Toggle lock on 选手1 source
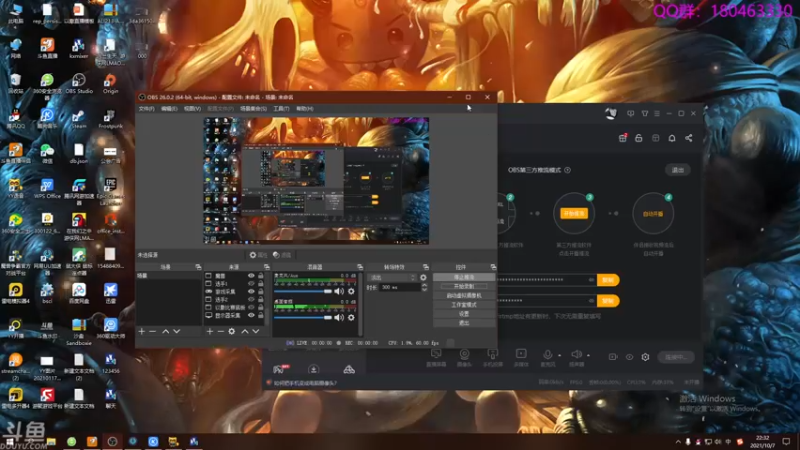This screenshot has height=450, width=800. 261,284
